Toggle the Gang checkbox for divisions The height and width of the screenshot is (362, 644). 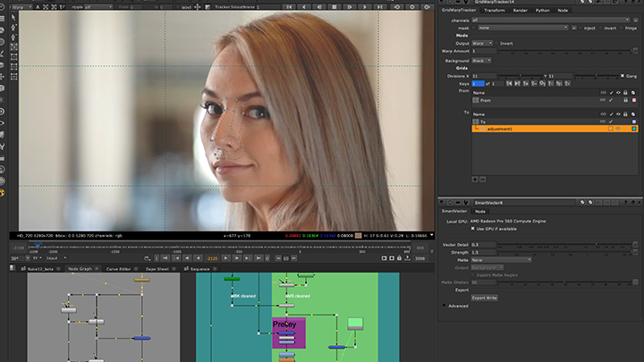coord(623,76)
